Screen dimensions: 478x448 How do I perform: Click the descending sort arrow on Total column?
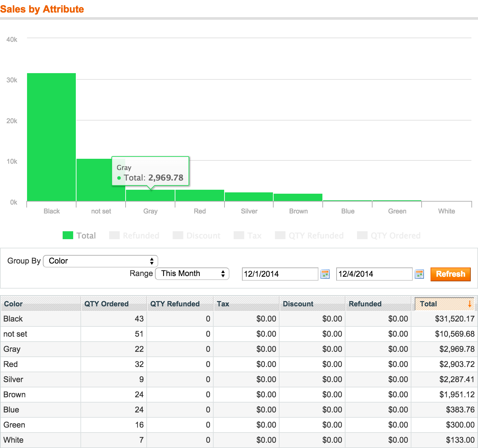(469, 304)
